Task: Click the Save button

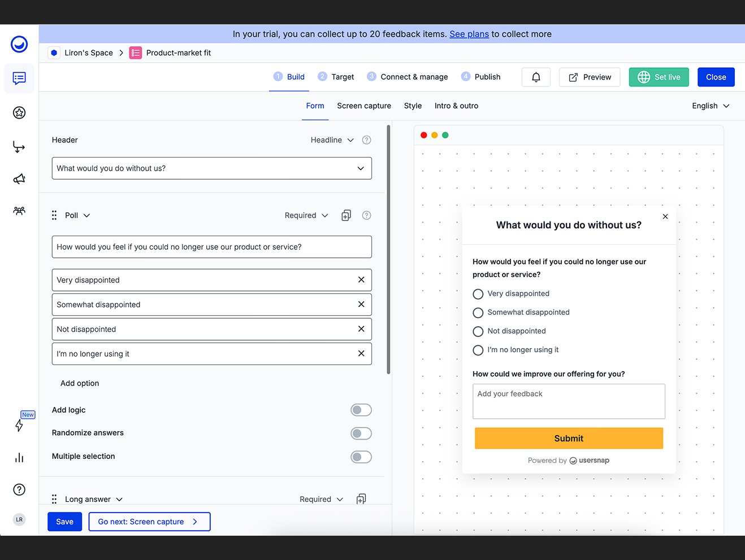Action: pos(64,522)
